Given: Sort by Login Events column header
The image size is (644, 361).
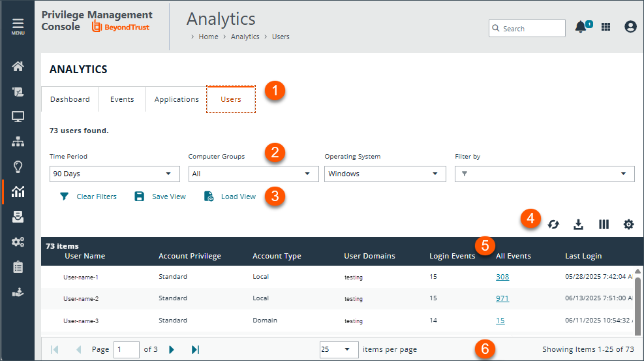Looking at the screenshot, I should [452, 256].
